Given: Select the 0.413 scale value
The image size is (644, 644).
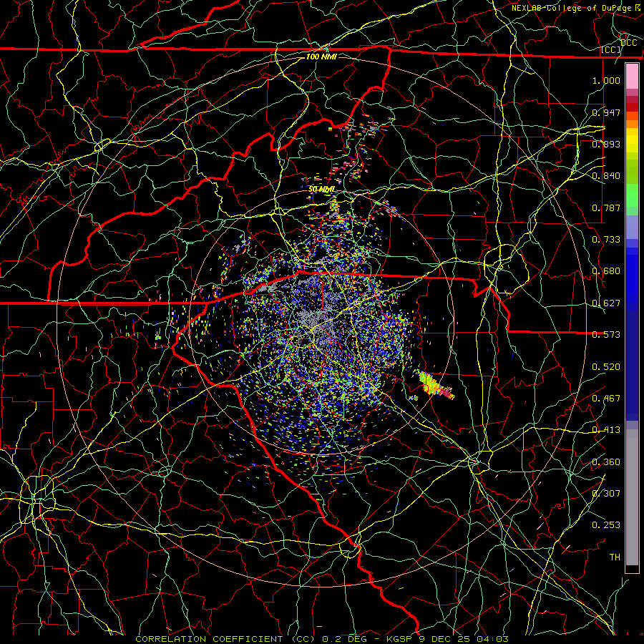Looking at the screenshot, I should point(606,429).
